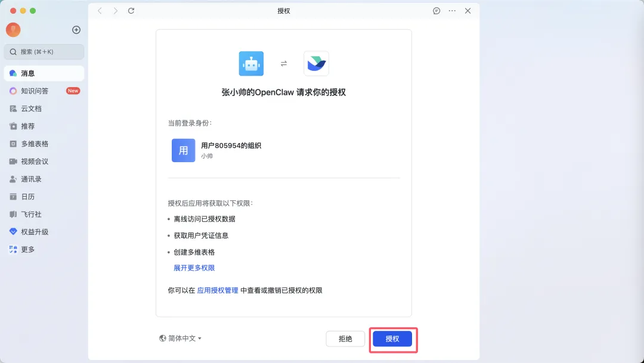
Task: Click the robot OpenClaw app icon
Action: pos(252,64)
